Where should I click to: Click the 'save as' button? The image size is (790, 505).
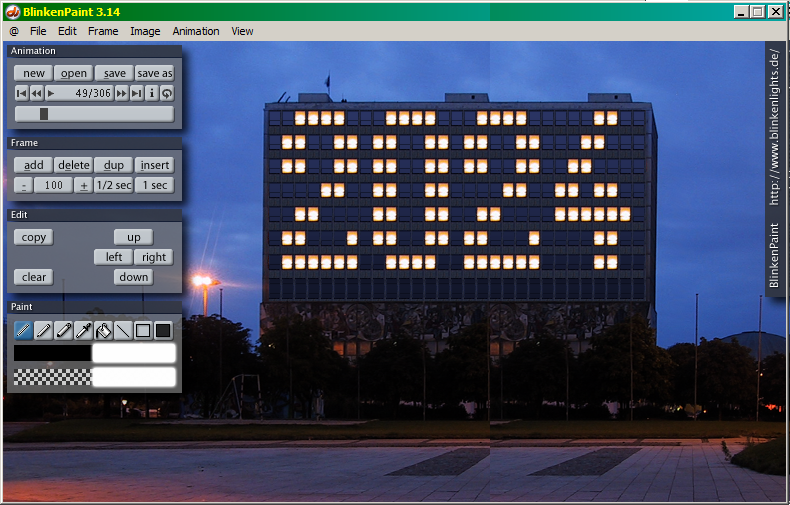click(x=154, y=73)
